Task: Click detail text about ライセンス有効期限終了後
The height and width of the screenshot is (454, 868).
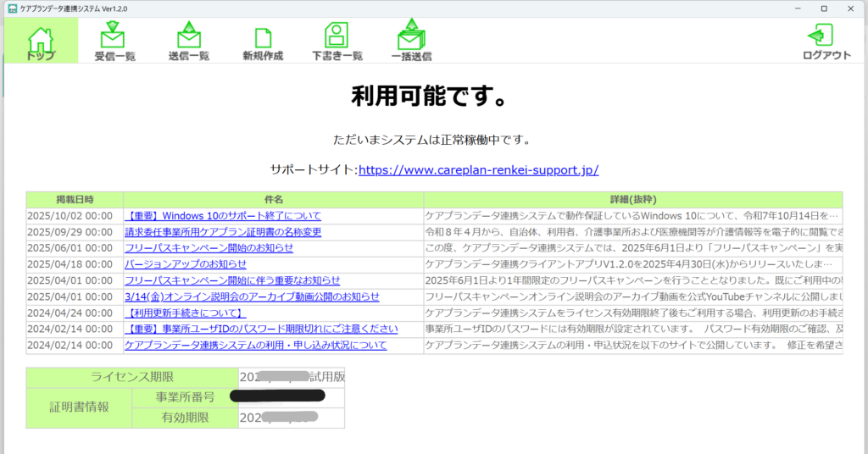Action: (633, 313)
